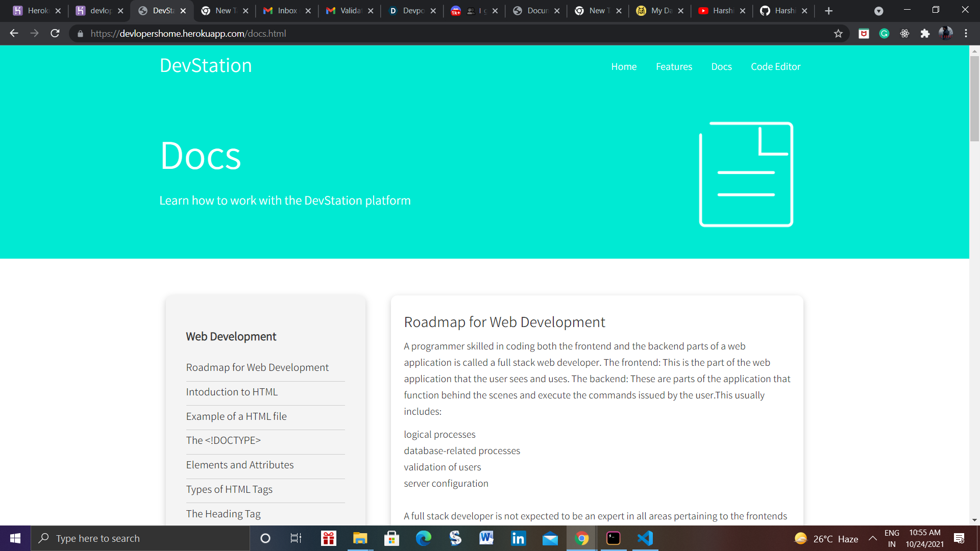Click the large document icon in banner
980x551 pixels.
tap(746, 174)
